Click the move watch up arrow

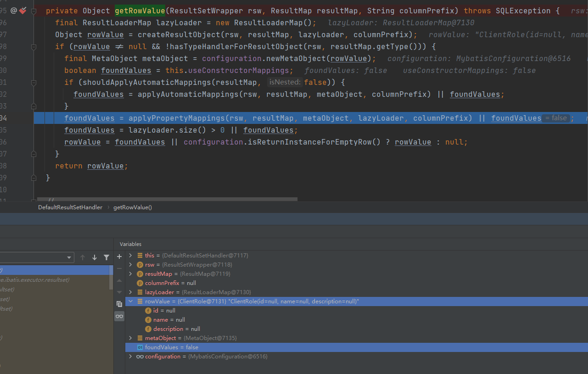click(x=119, y=280)
